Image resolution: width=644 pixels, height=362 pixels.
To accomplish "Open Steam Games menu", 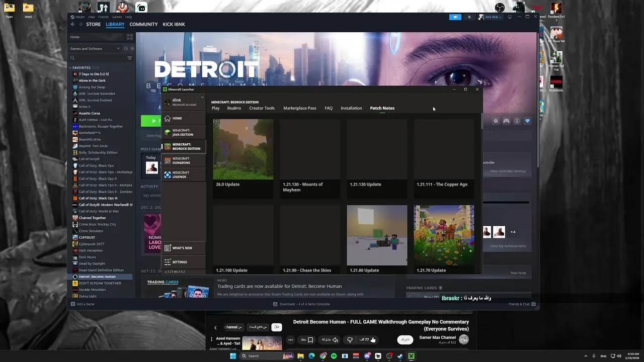I will (117, 17).
